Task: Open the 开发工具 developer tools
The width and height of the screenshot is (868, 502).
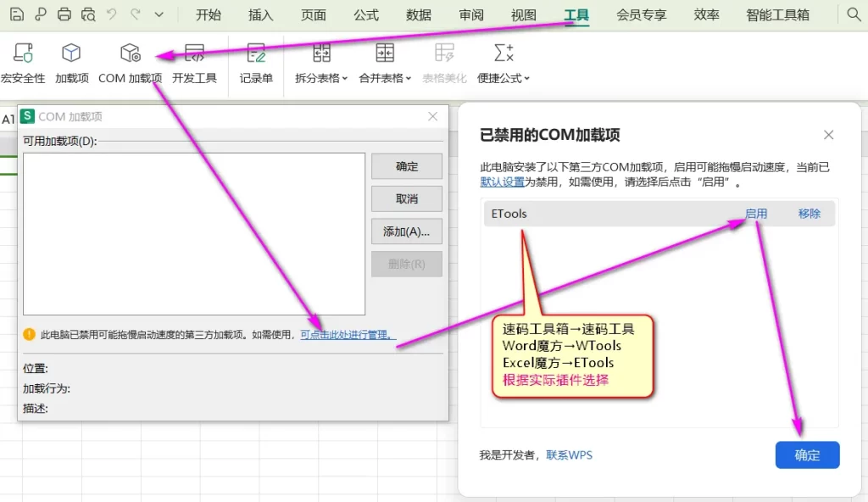Action: click(194, 64)
